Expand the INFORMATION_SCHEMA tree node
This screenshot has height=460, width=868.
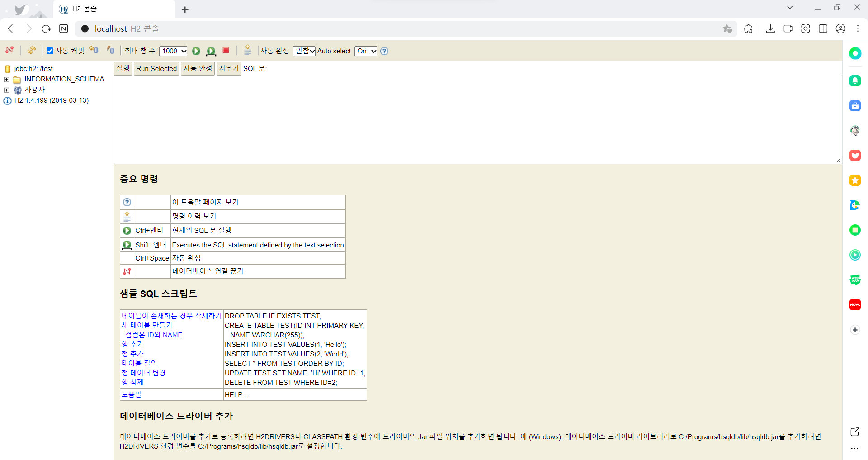coord(6,80)
